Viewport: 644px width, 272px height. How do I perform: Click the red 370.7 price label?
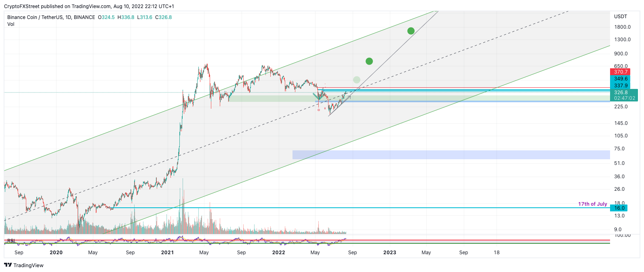621,72
